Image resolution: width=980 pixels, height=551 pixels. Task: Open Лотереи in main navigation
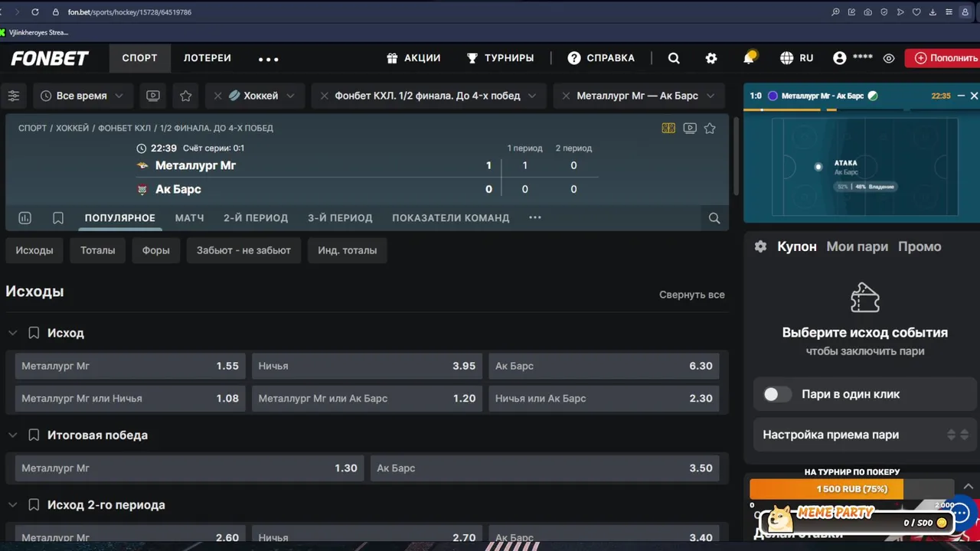pos(207,58)
